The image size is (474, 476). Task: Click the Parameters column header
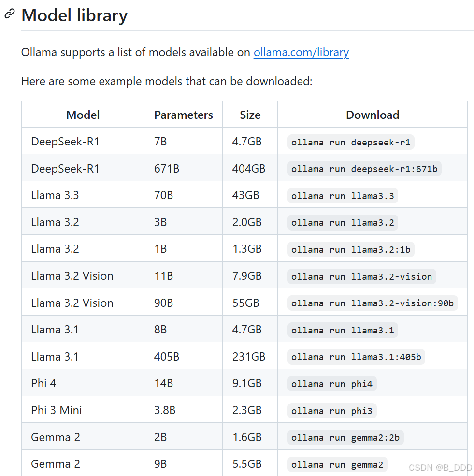click(183, 115)
